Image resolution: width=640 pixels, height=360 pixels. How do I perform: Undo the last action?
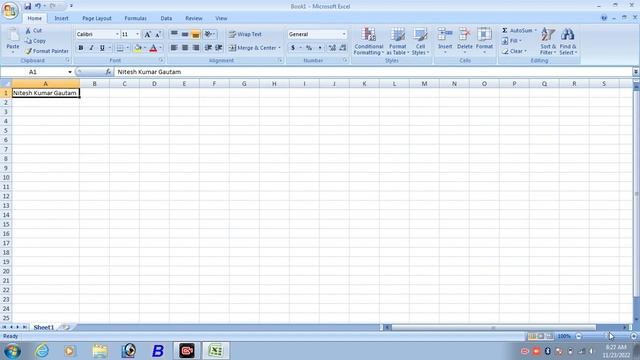point(38,6)
